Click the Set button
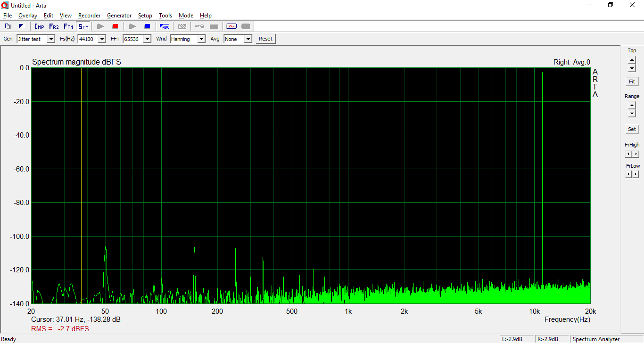The width and height of the screenshot is (644, 343). [632, 129]
